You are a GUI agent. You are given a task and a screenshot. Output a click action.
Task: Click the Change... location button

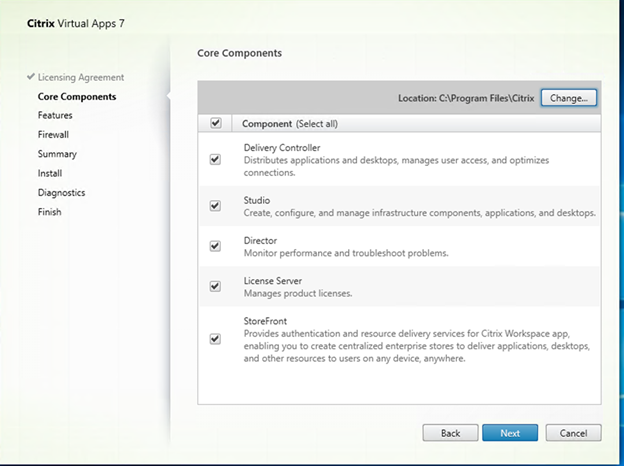click(569, 98)
